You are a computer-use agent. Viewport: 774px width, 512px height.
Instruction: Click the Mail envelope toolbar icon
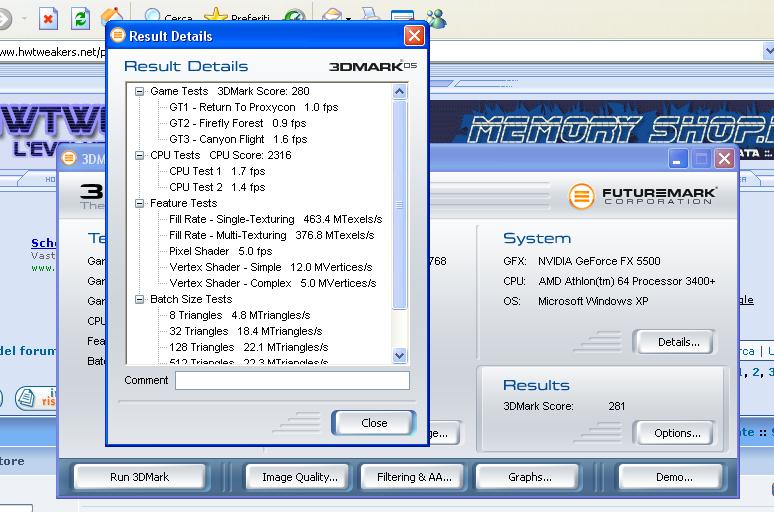tap(332, 16)
